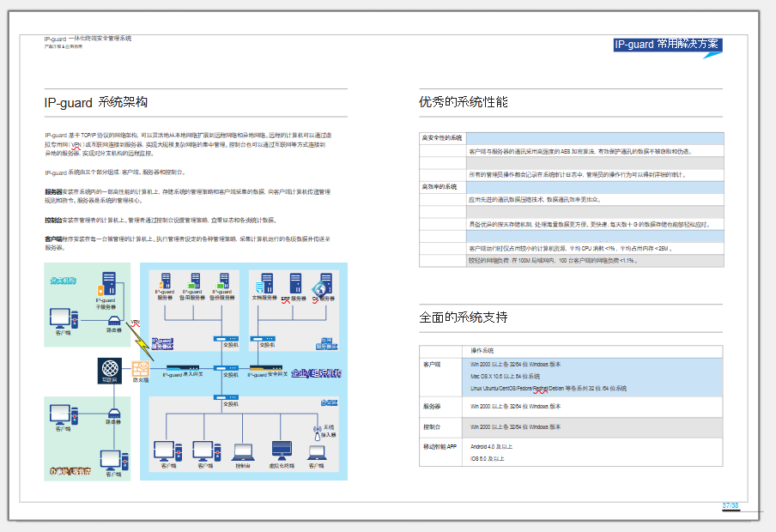Click the IP-guard 备份服务器 icon
776x532 pixels.
coord(224,281)
